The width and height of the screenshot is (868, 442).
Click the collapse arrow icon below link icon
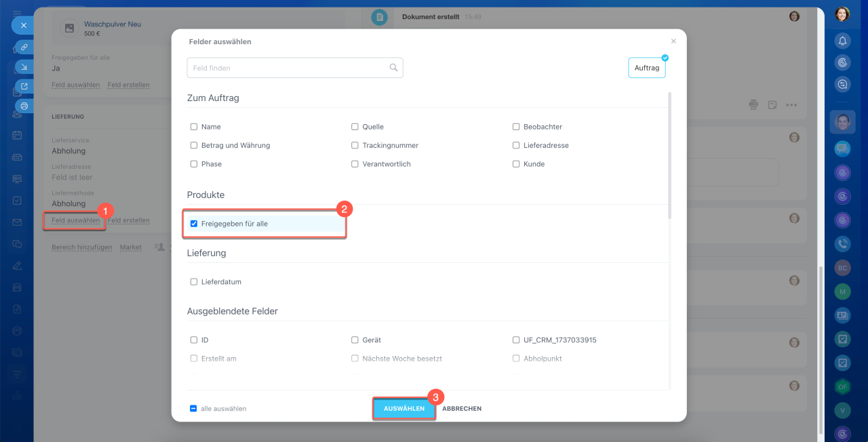[24, 66]
